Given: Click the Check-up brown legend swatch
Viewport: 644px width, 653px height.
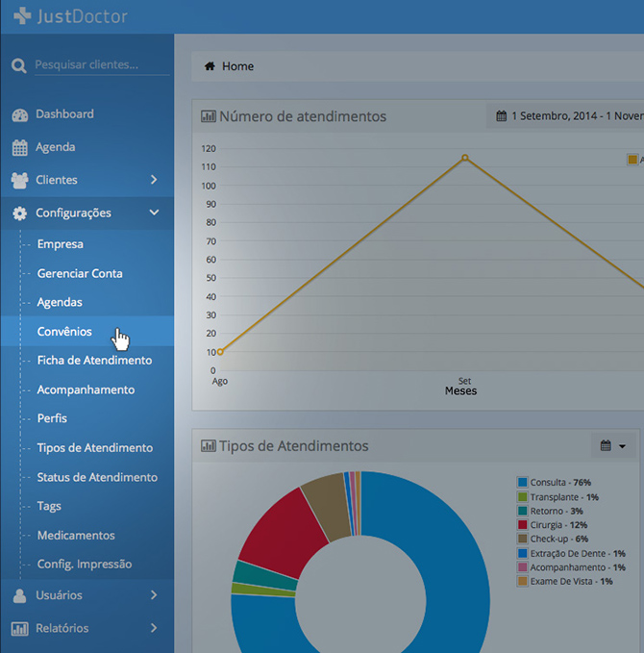Looking at the screenshot, I should click(523, 539).
